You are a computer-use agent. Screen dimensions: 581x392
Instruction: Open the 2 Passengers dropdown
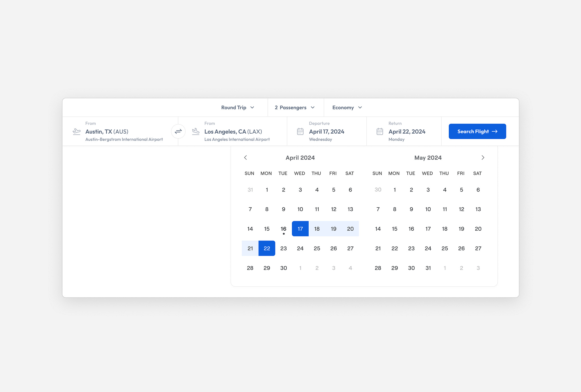(294, 107)
